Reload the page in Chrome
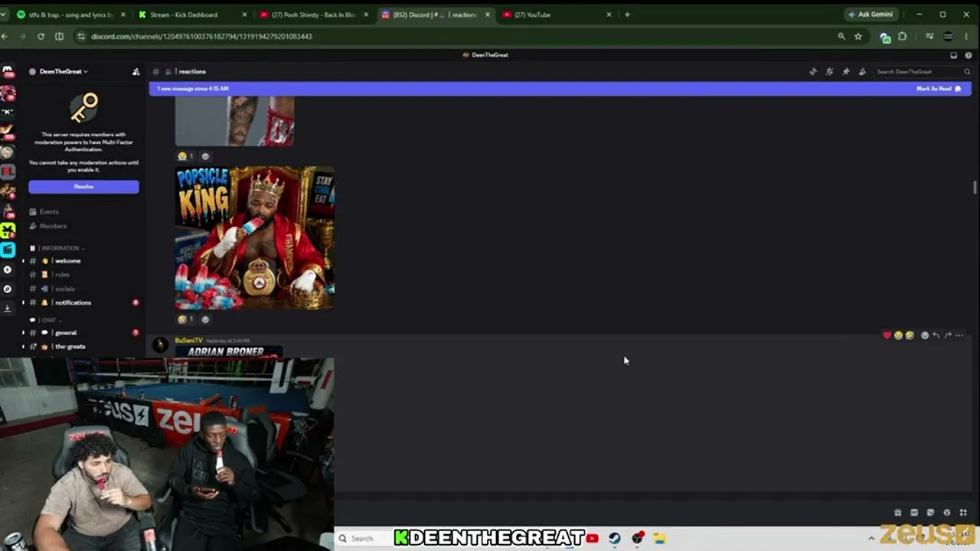 41,36
